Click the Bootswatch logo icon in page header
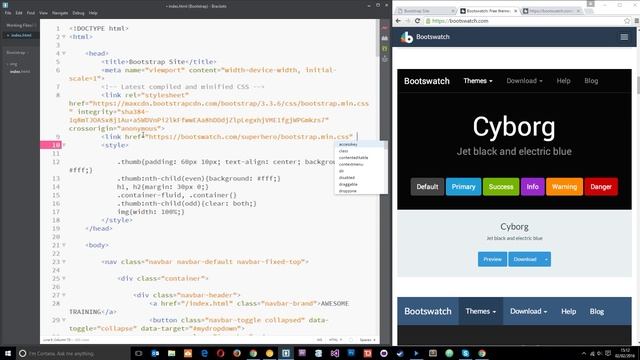640x360 pixels. 407,37
